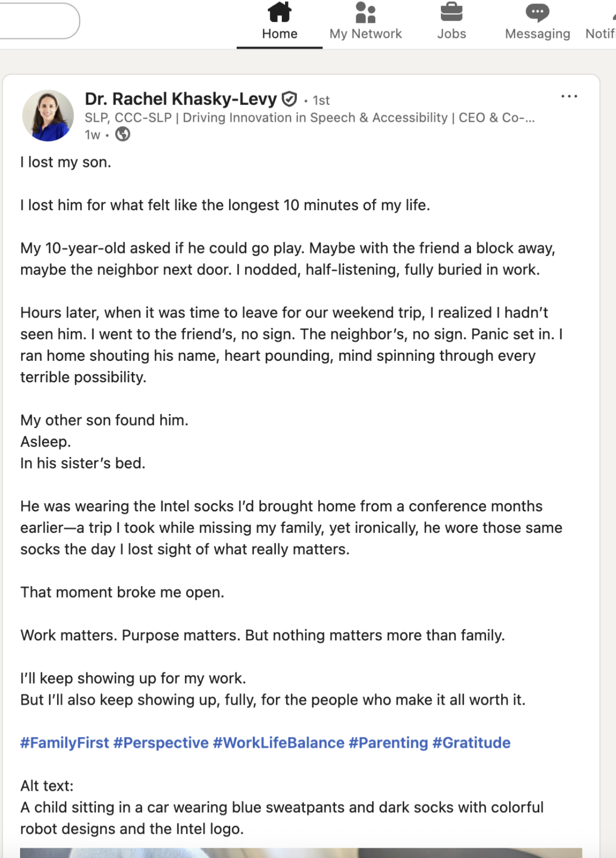Select the #Gratitude hashtag link

(471, 743)
